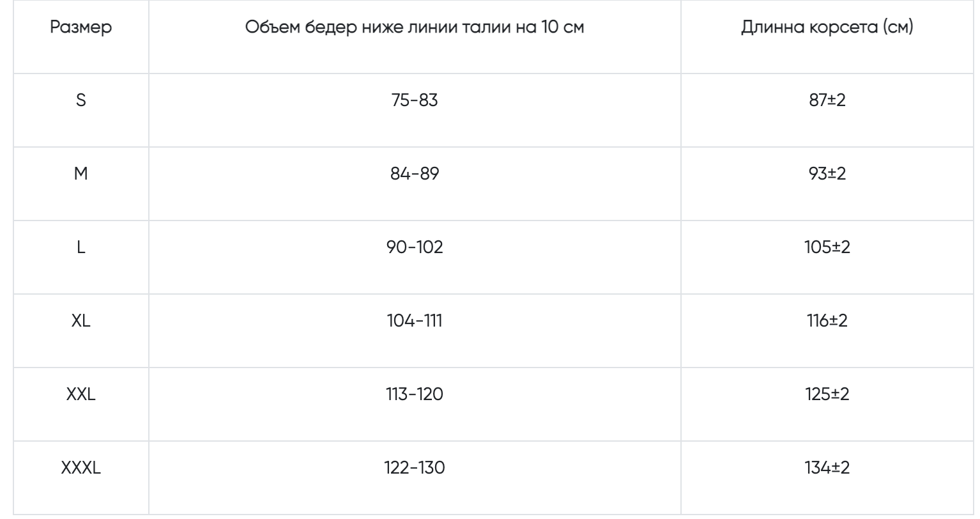980x519 pixels.
Task: Click corset length 134±2 cell
Action: click(827, 468)
